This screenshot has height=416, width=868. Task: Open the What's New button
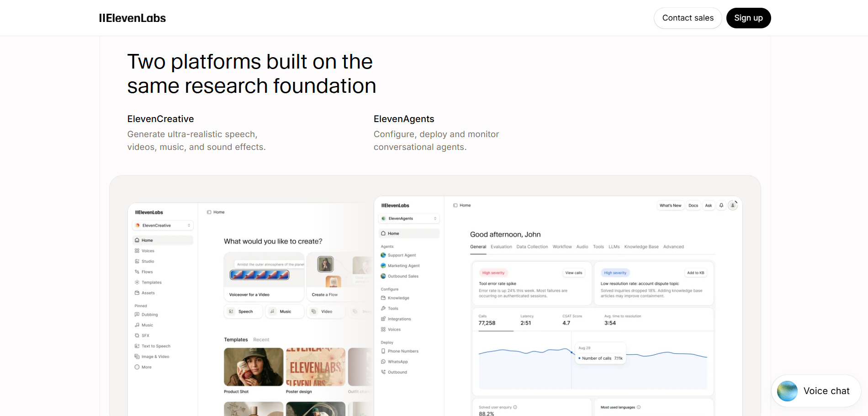[670, 205]
